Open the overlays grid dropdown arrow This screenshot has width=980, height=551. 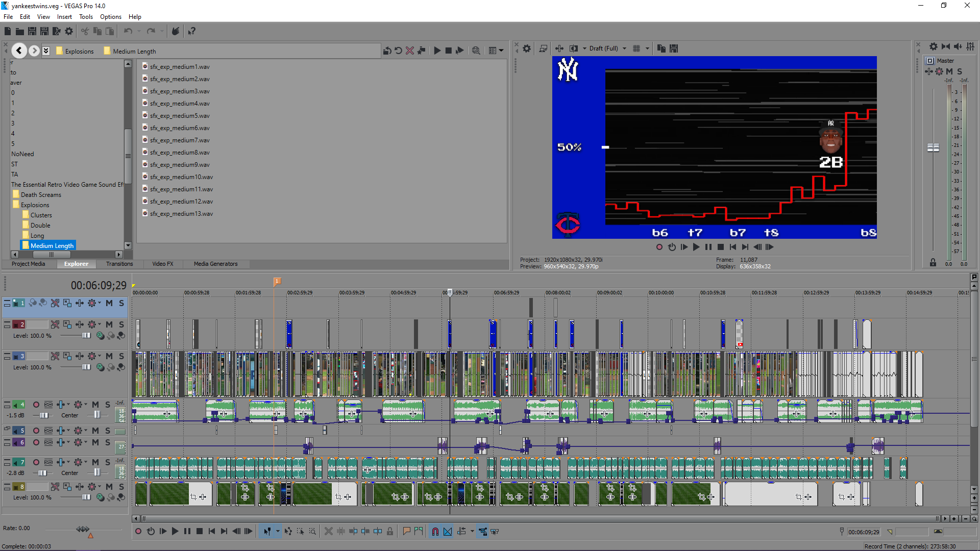[x=647, y=48]
